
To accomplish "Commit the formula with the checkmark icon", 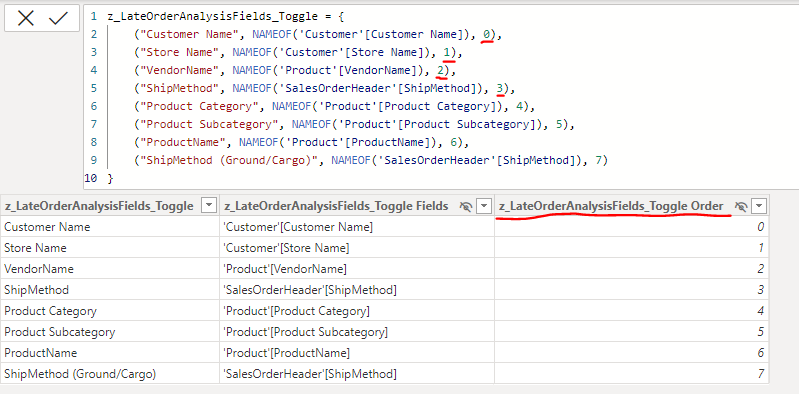I will (58, 18).
